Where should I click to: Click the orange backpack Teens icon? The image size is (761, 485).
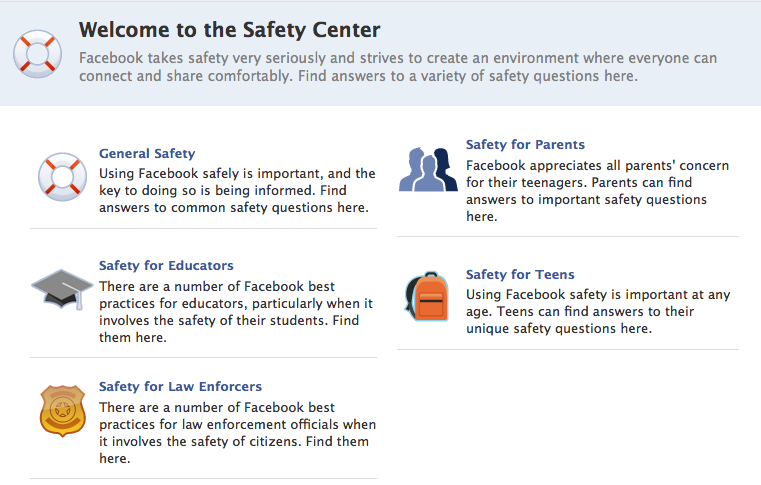pos(427,296)
